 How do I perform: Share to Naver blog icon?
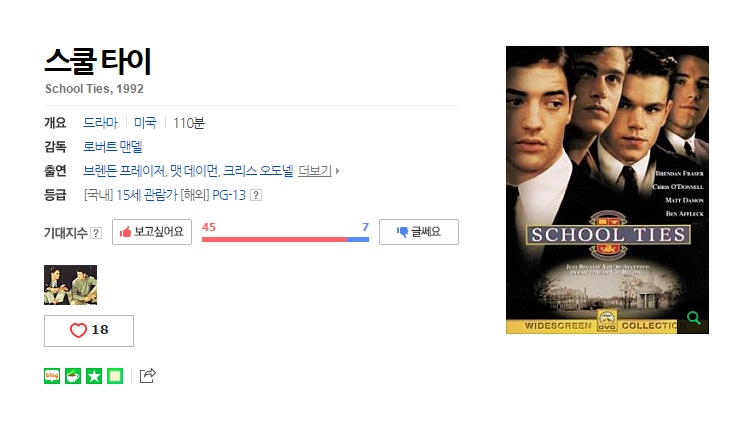[52, 376]
